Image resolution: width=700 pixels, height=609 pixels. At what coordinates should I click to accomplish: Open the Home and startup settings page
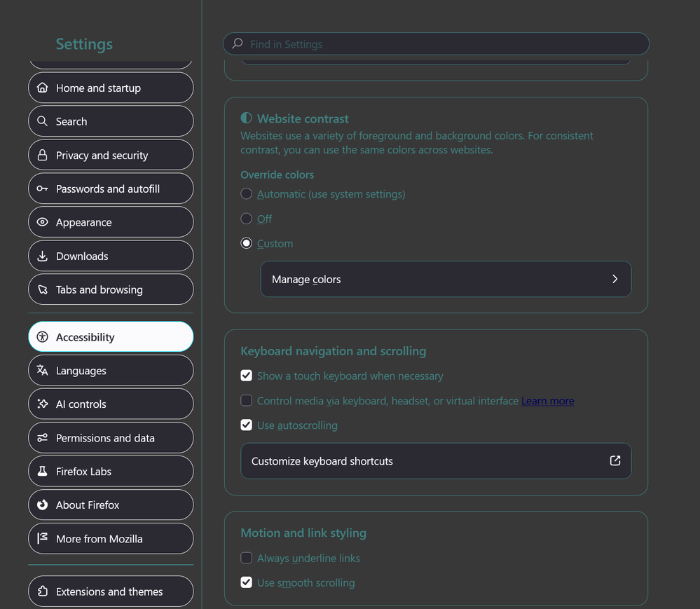click(x=111, y=88)
